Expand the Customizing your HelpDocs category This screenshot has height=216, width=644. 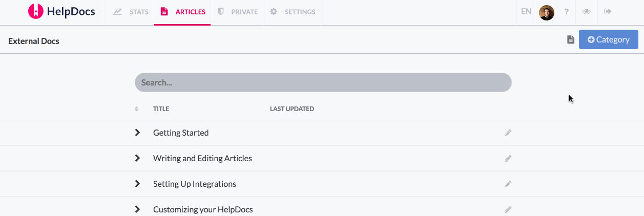tap(137, 209)
